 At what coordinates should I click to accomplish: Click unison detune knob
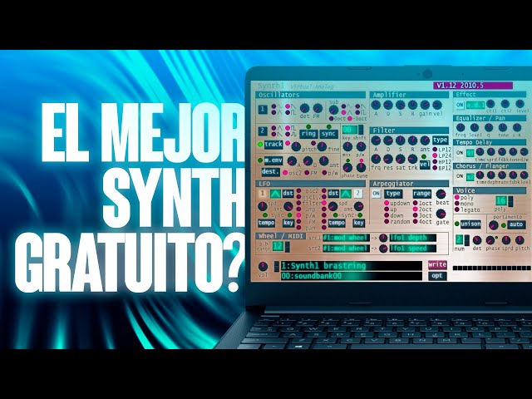477,240
